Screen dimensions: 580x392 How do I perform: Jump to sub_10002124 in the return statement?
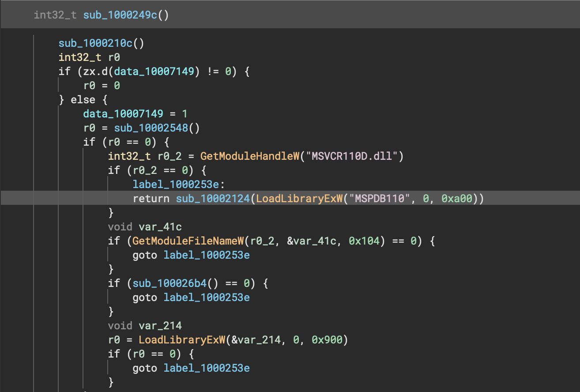213,199
